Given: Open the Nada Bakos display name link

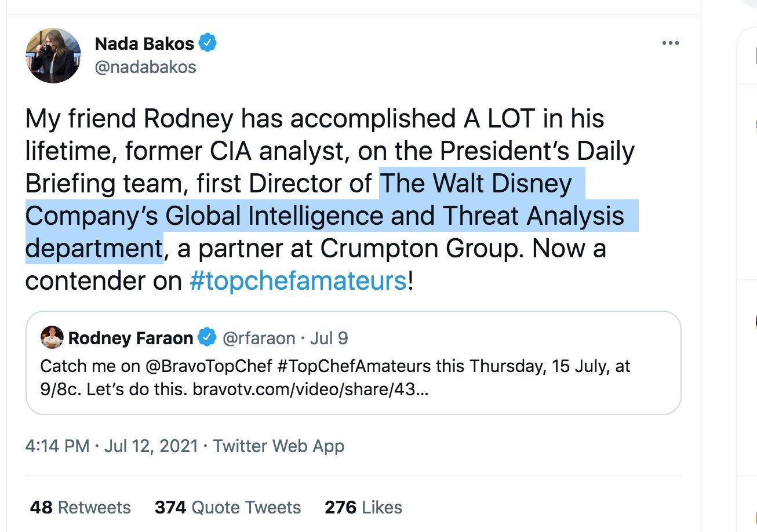Looking at the screenshot, I should pyautogui.click(x=144, y=43).
